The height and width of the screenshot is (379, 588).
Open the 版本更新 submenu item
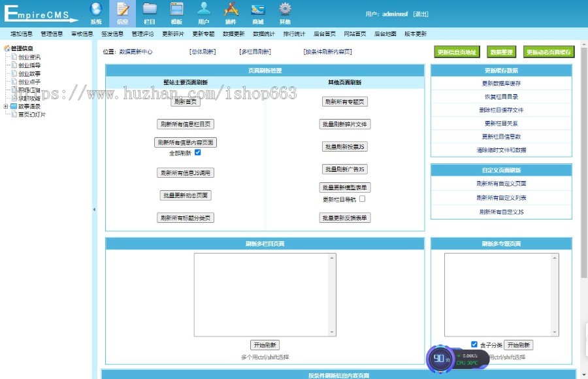416,34
